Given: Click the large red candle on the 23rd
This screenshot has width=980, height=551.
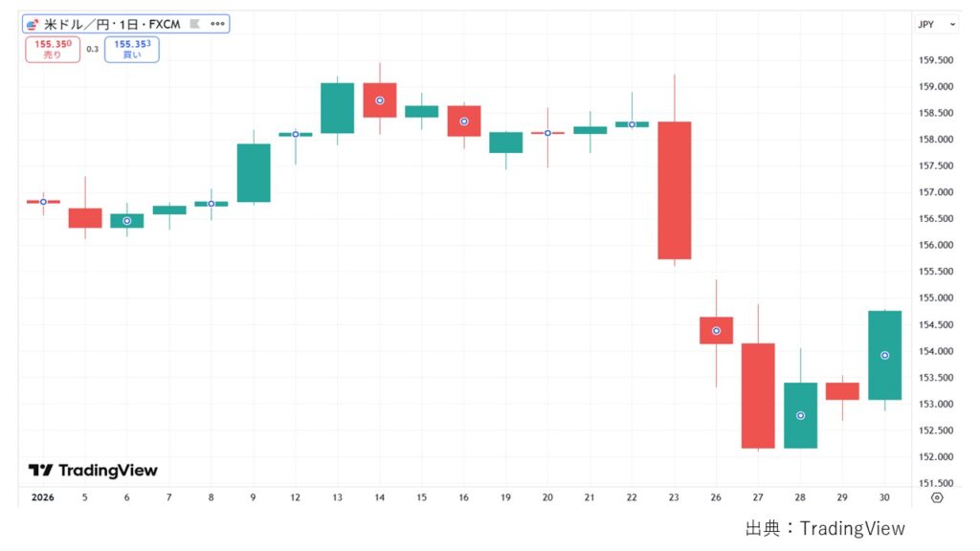Looking at the screenshot, I should [675, 190].
